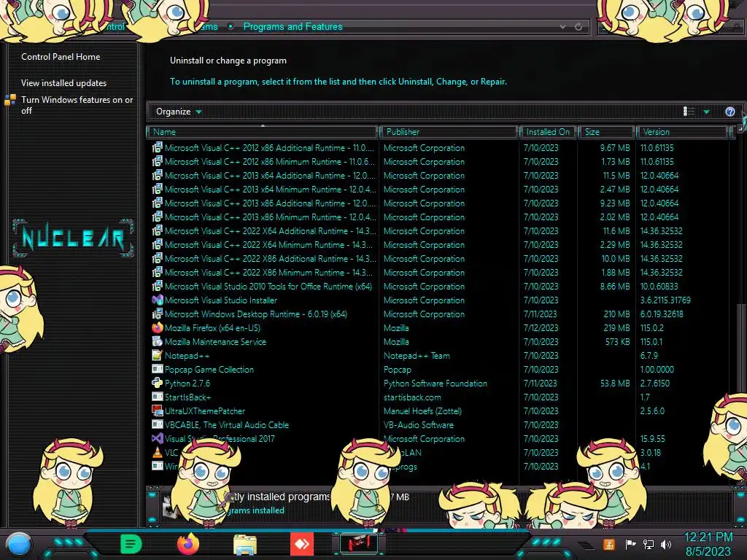Open File Explorer from the taskbar

point(245,544)
